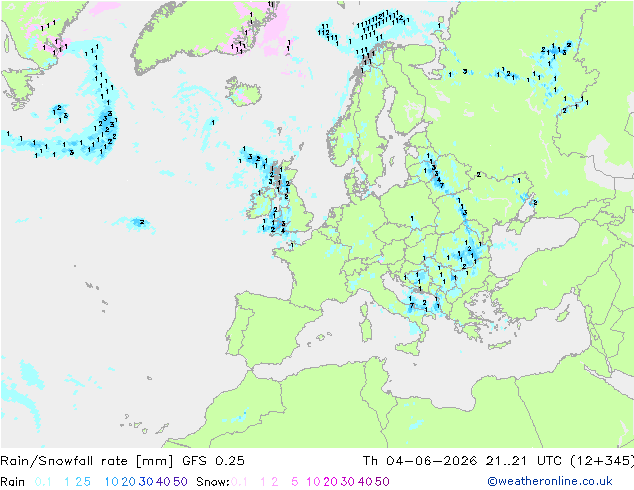
Task: Select the 'Rain/Snowfall rate [mm]' title text
Action: (87, 461)
